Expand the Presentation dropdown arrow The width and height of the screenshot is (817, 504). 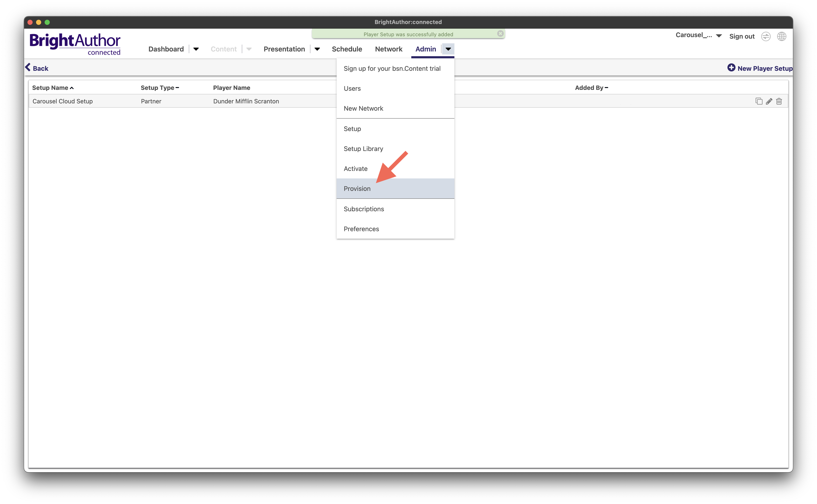(x=317, y=49)
